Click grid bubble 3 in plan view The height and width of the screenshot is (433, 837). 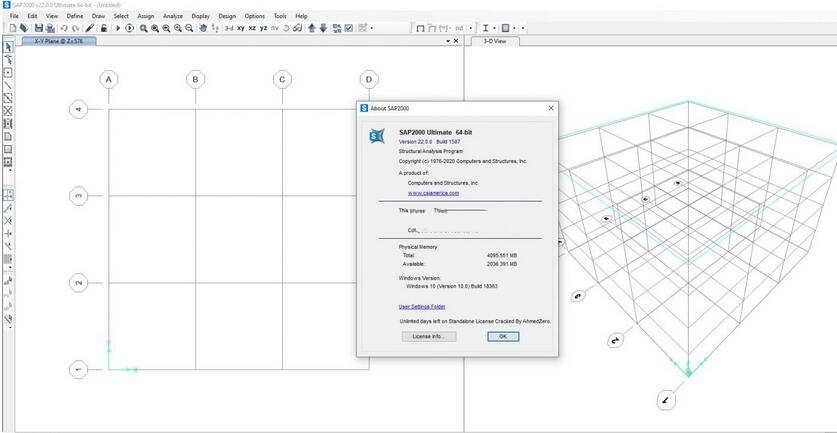click(x=78, y=196)
